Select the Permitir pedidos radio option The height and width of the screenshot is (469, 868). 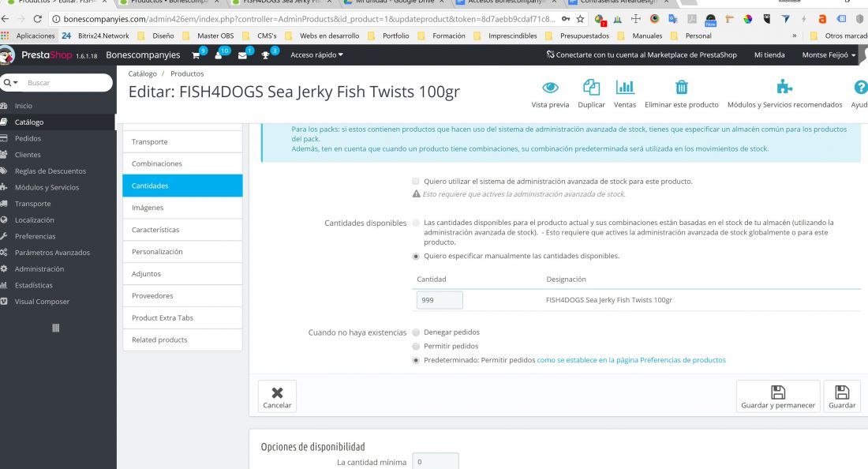tap(416, 346)
